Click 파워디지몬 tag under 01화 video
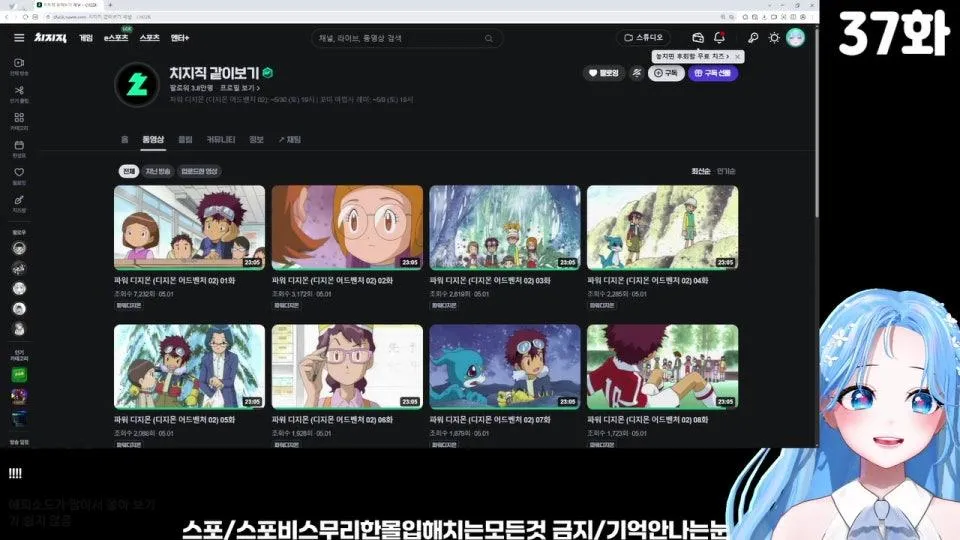The image size is (960, 540). 129,306
